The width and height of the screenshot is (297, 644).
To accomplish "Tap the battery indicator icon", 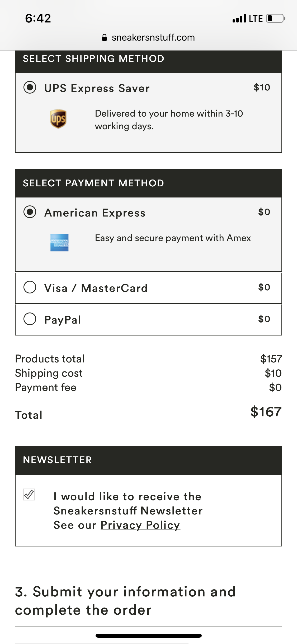I will 275,19.
